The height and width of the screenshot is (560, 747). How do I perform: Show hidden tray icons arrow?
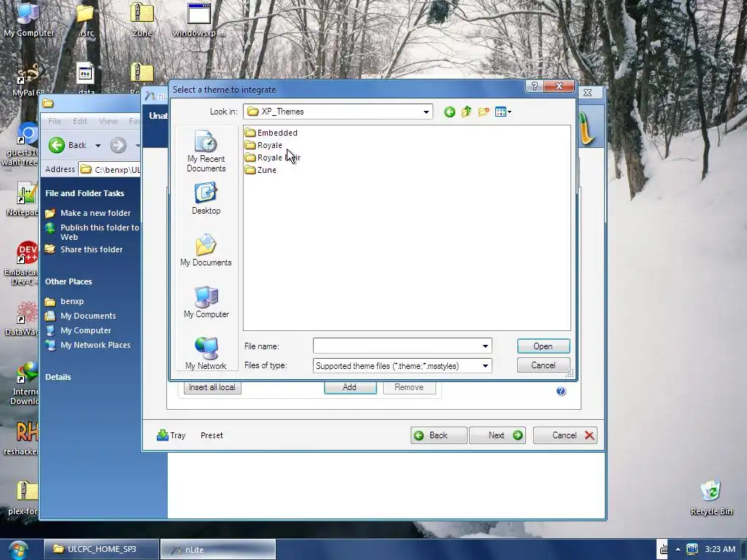(x=678, y=550)
